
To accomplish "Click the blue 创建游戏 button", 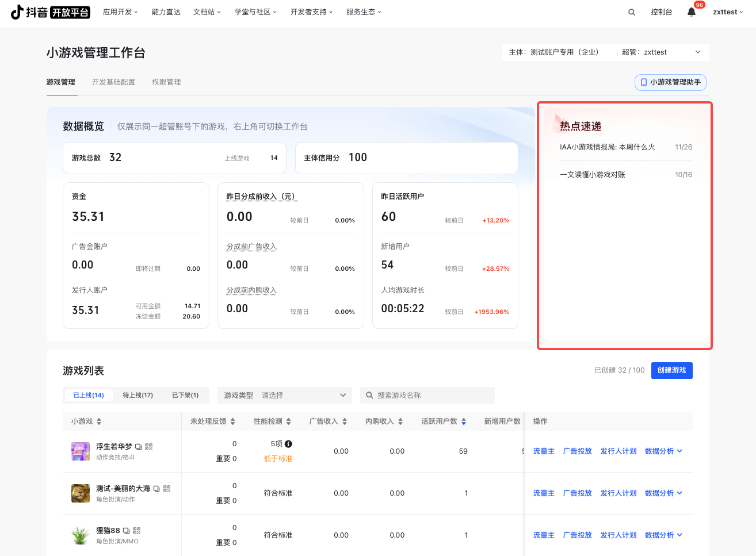I will pos(671,370).
